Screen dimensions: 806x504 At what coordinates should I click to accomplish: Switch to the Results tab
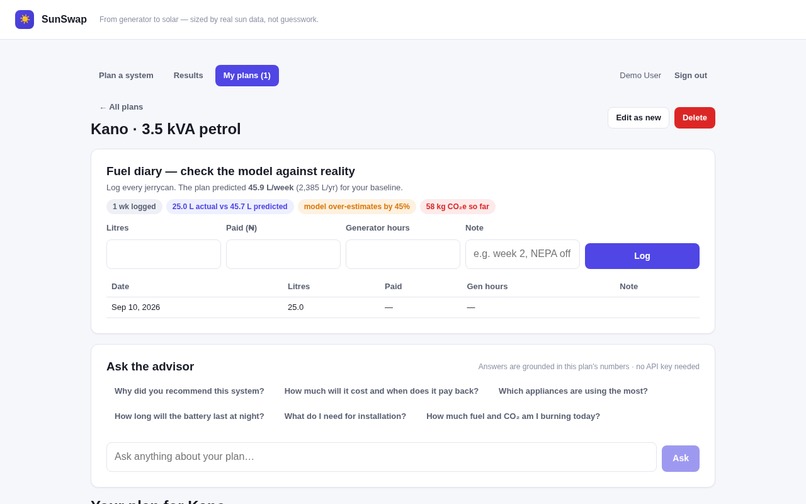click(188, 76)
